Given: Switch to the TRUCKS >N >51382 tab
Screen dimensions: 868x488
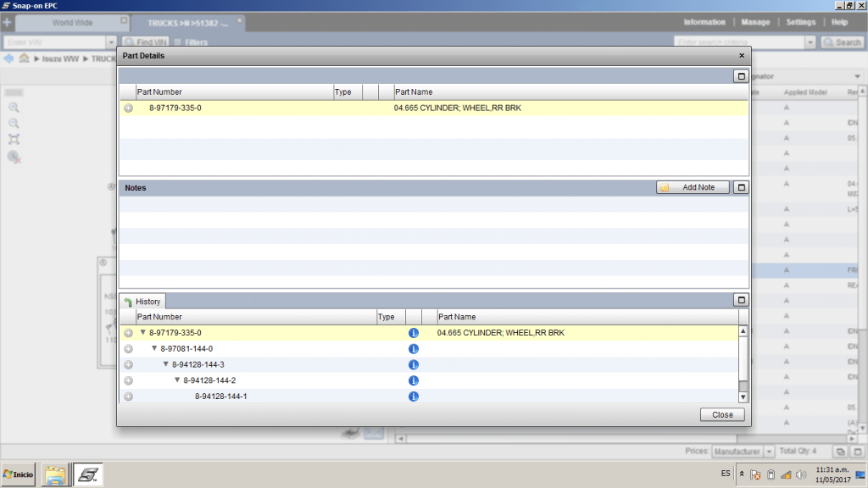Looking at the screenshot, I should pyautogui.click(x=187, y=23).
